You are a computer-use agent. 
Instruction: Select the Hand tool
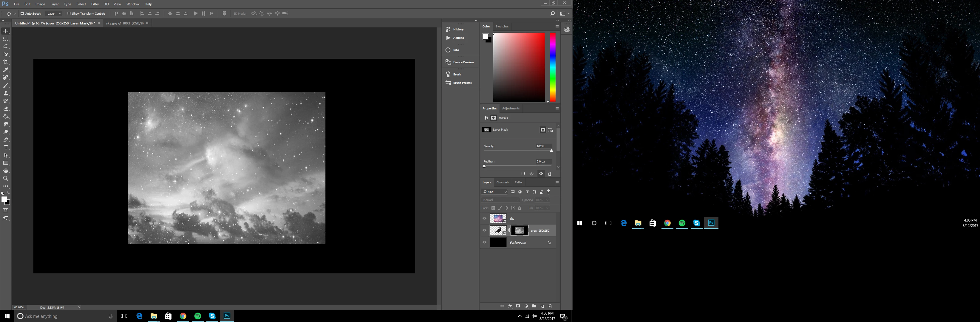(x=6, y=171)
